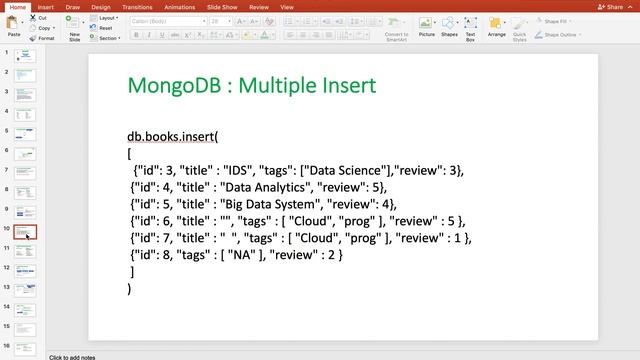The height and width of the screenshot is (360, 640).
Task: Justify the text
Action: (x=329, y=36)
